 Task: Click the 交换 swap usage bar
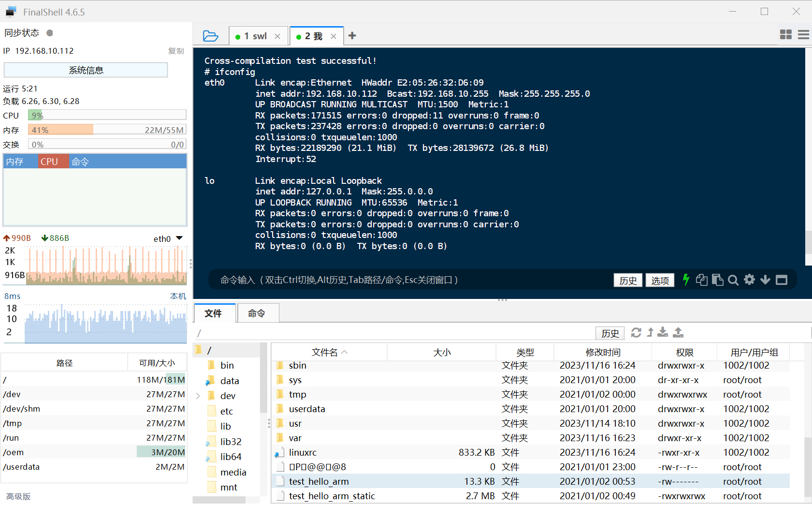click(107, 144)
